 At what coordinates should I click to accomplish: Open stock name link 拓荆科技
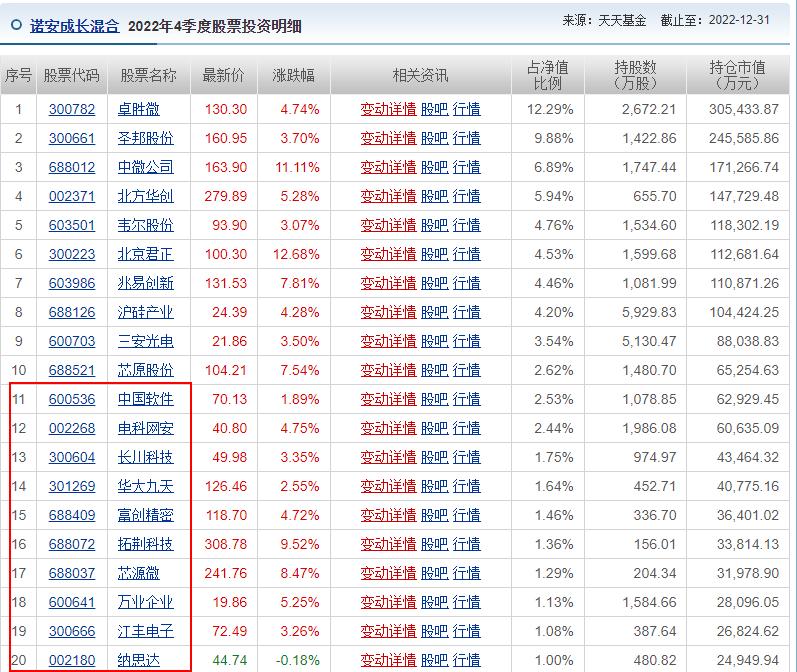tap(145, 544)
